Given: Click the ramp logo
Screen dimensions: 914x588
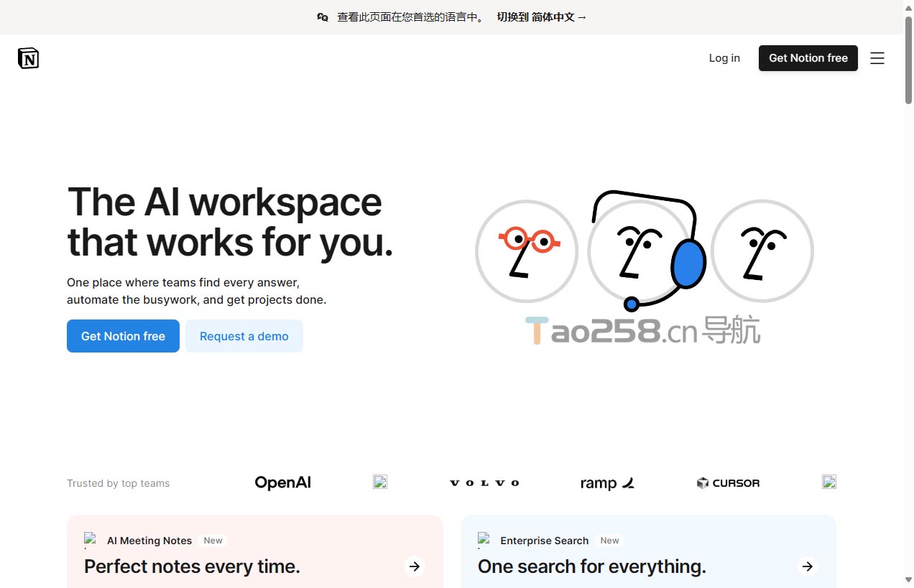Looking at the screenshot, I should [x=607, y=483].
